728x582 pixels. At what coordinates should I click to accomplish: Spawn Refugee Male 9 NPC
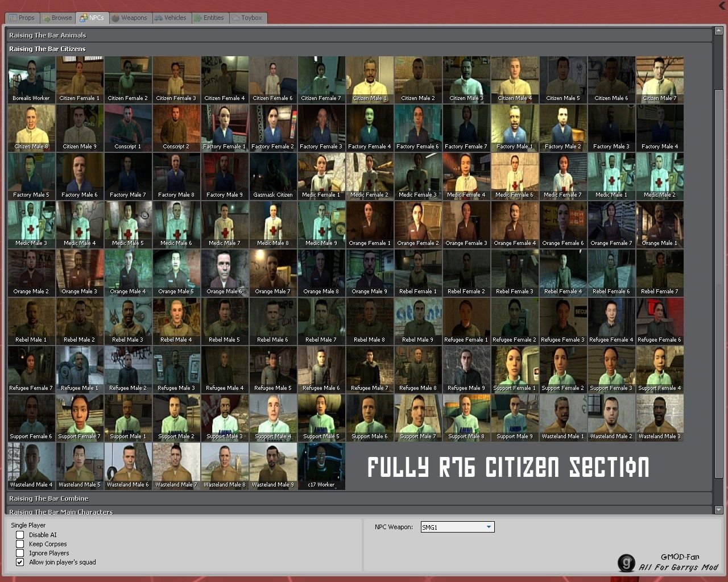coord(466,369)
